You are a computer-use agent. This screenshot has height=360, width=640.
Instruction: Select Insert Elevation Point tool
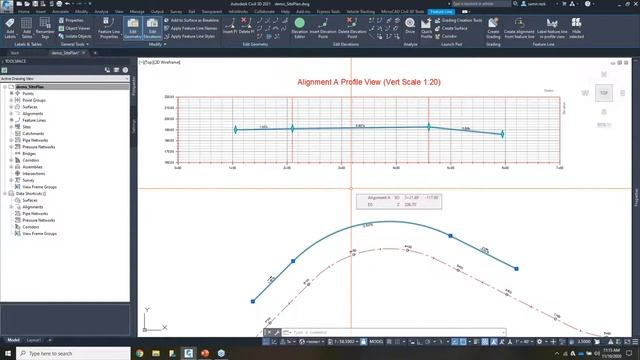(323, 28)
